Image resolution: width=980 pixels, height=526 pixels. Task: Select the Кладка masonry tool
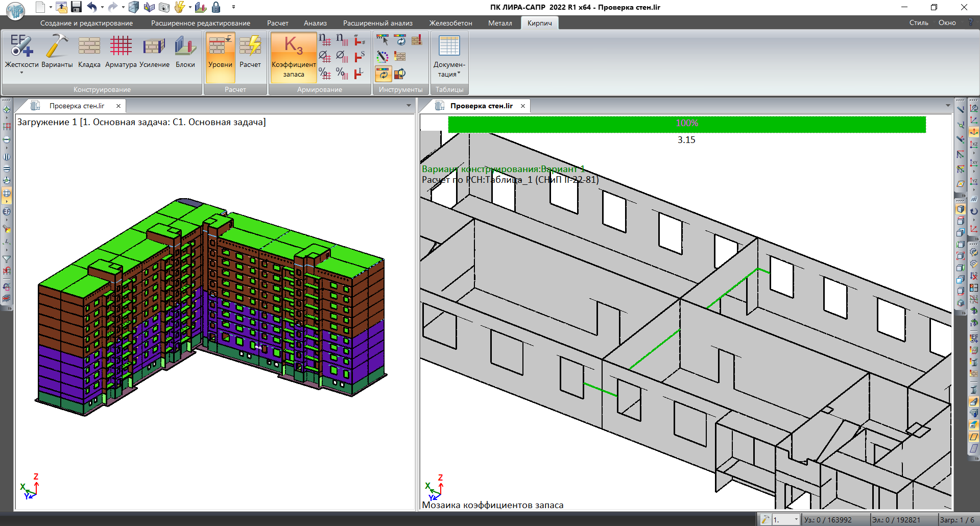point(89,51)
